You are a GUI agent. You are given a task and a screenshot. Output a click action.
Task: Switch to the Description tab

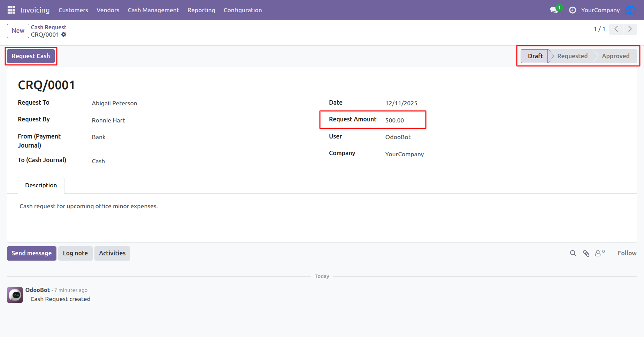point(41,185)
